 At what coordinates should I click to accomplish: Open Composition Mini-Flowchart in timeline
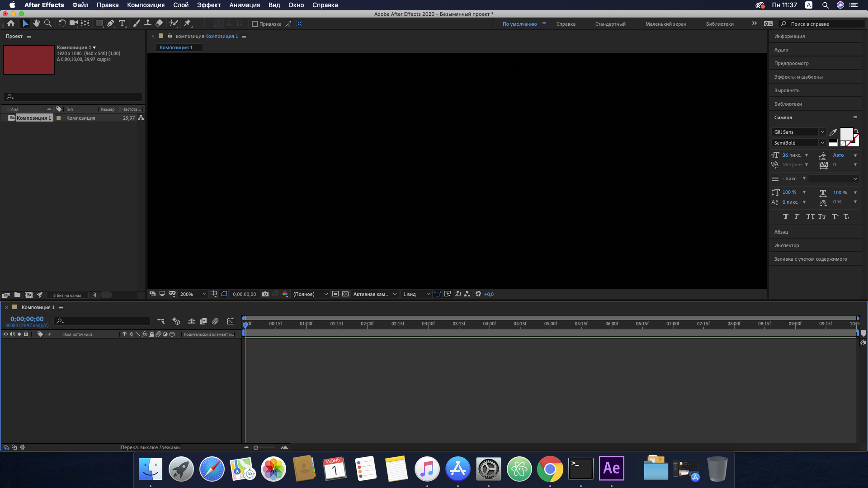coord(161,321)
